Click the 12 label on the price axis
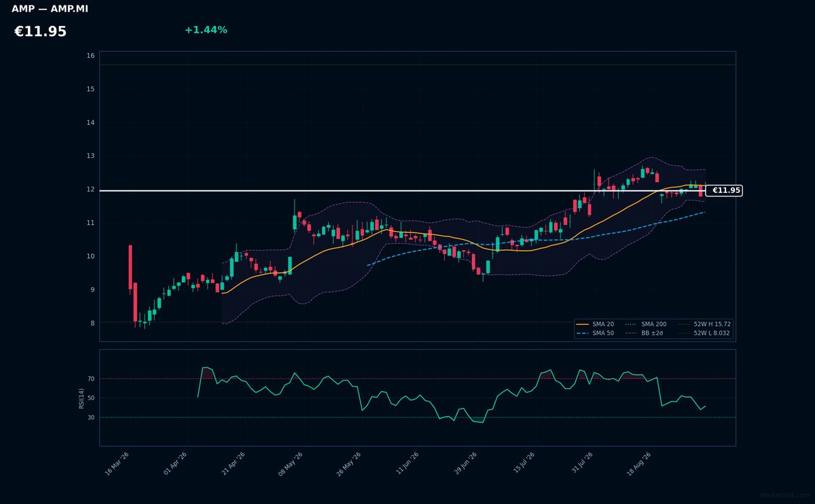 (90, 190)
